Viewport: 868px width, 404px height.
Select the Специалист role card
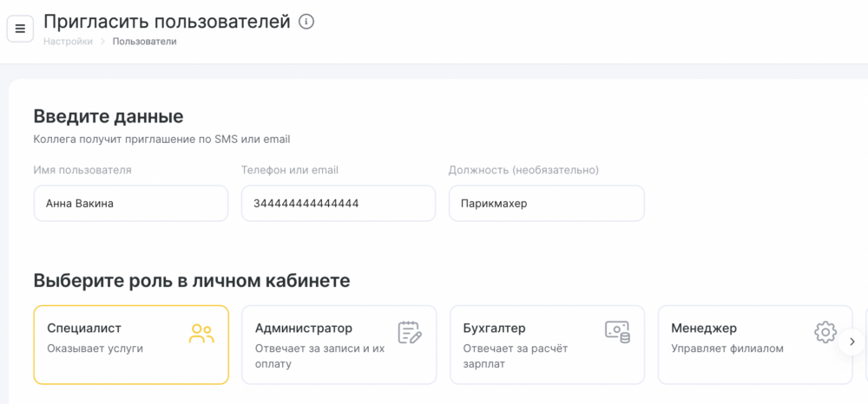(131, 345)
